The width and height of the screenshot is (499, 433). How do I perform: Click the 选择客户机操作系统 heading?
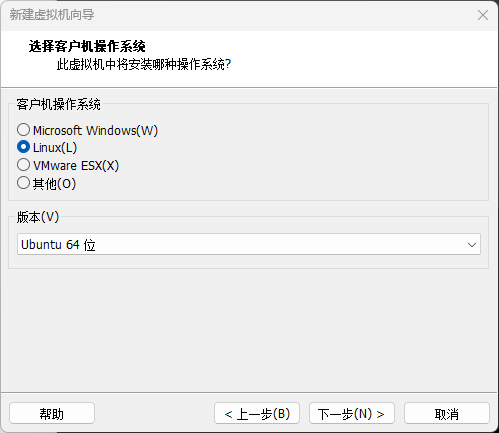(x=87, y=46)
